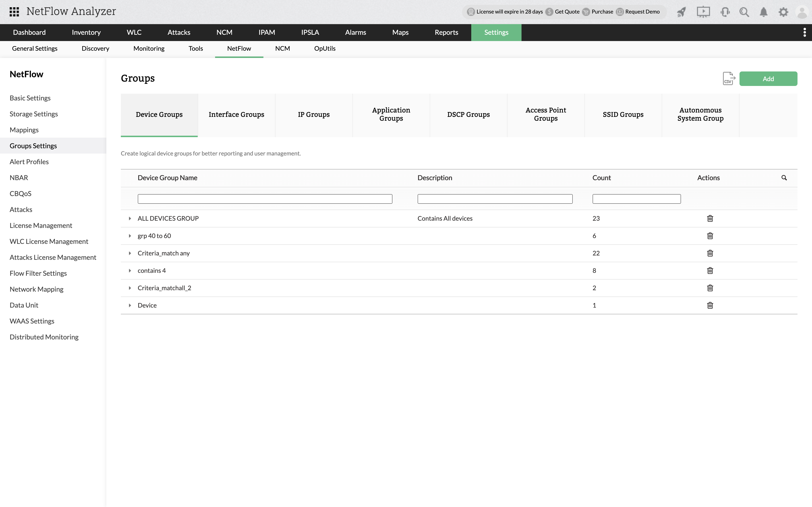The image size is (812, 507).
Task: Open the Application Groups tab
Action: (x=391, y=114)
